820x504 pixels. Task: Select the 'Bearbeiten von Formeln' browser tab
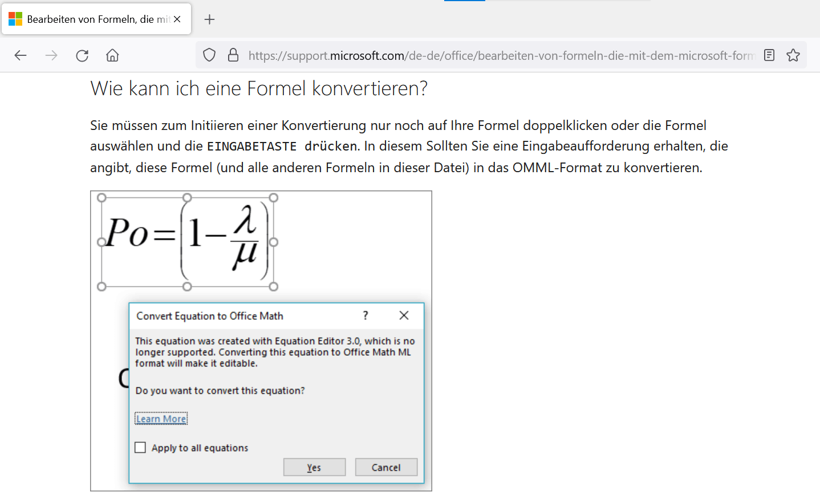coord(96,19)
